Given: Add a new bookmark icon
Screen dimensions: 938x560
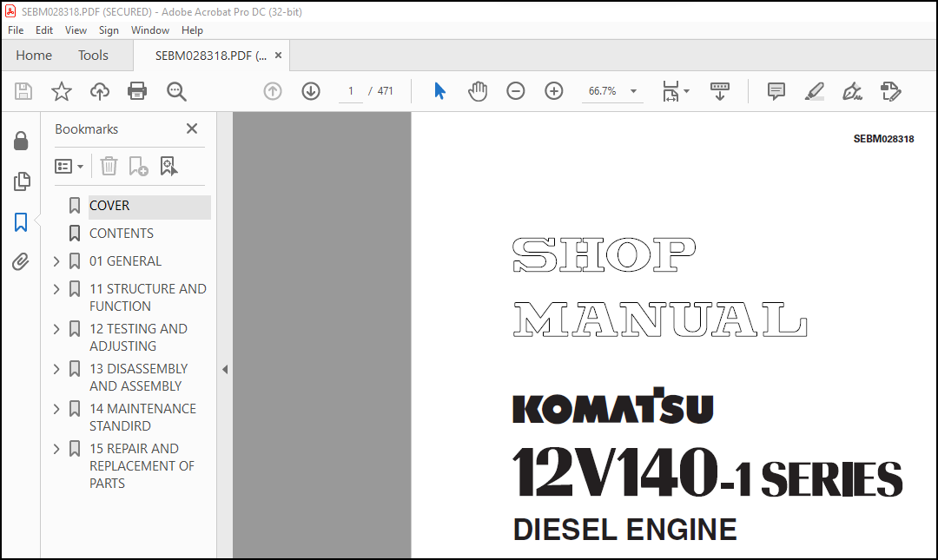Looking at the screenshot, I should tap(138, 166).
